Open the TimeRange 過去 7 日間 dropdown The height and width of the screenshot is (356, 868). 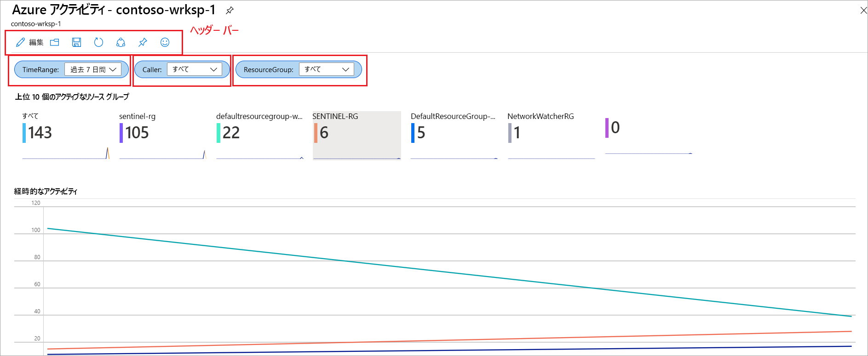[x=93, y=69]
